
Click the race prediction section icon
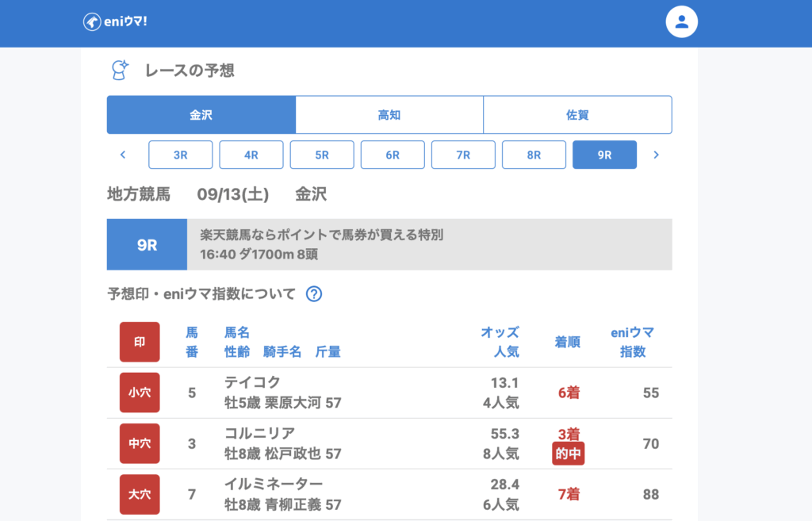coord(119,71)
